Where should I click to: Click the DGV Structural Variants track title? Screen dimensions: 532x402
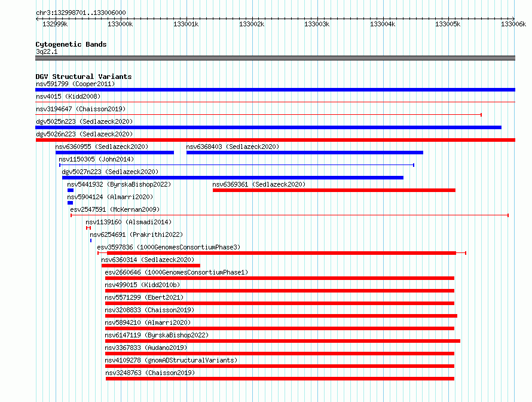coord(84,77)
